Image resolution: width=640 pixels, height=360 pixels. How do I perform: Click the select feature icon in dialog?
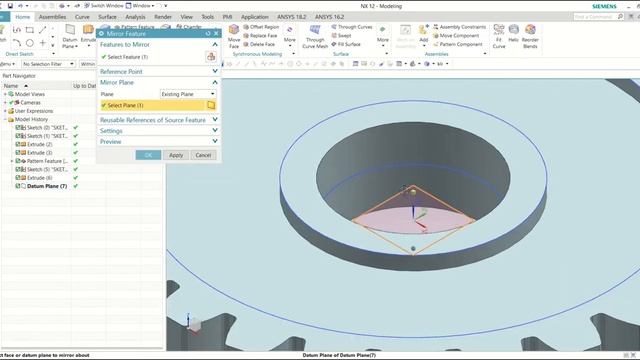pyautogui.click(x=211, y=57)
